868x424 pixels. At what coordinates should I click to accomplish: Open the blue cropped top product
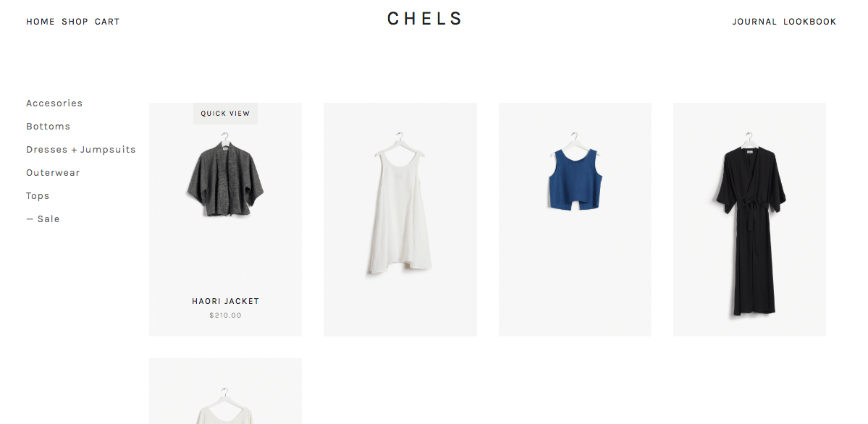575,219
